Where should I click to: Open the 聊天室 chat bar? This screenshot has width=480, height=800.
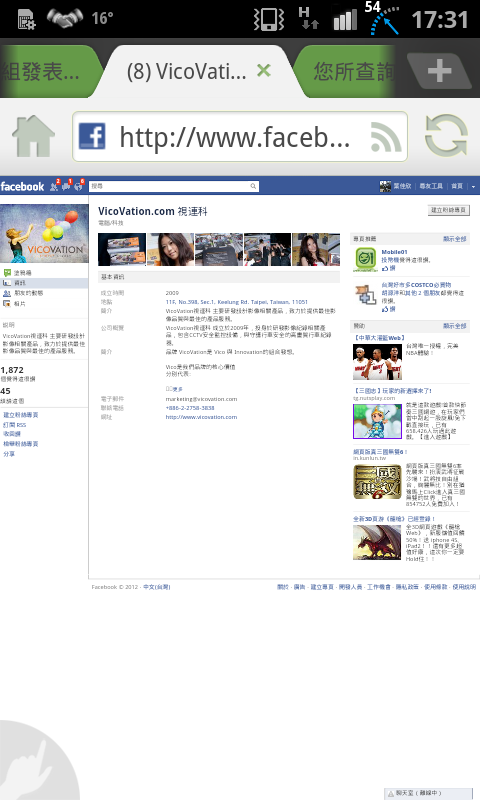pos(428,793)
